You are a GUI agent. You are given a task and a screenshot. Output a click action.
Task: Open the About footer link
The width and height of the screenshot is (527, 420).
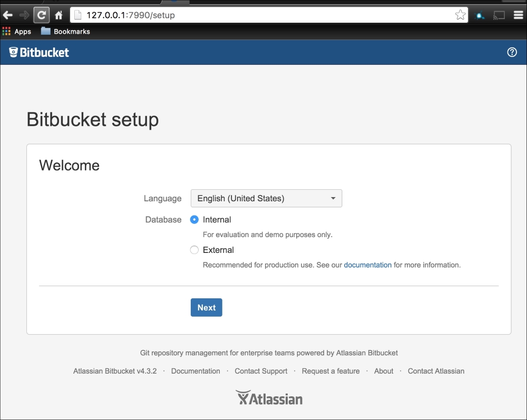(384, 371)
